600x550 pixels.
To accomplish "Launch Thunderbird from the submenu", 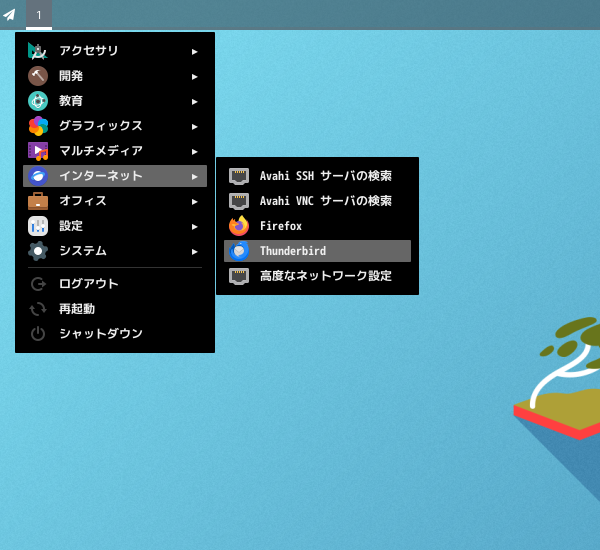I will click(317, 251).
